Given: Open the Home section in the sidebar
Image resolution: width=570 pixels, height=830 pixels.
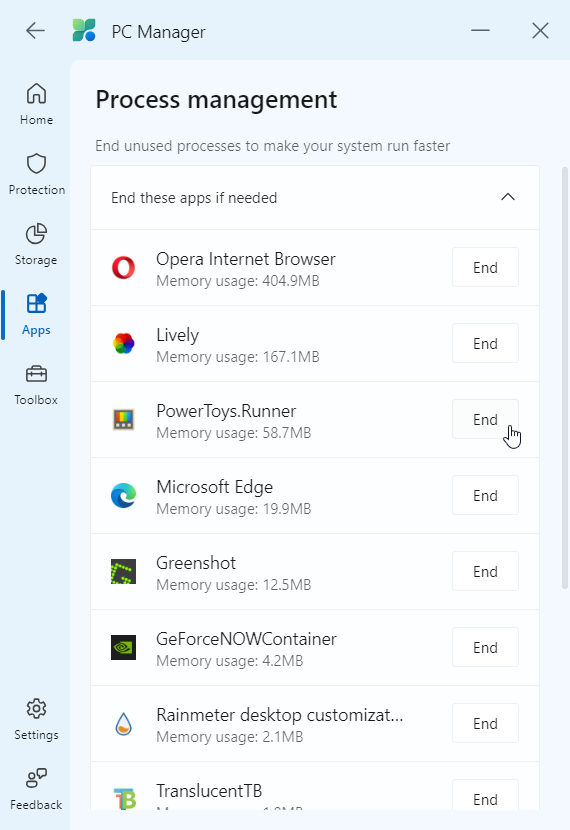Looking at the screenshot, I should [36, 104].
